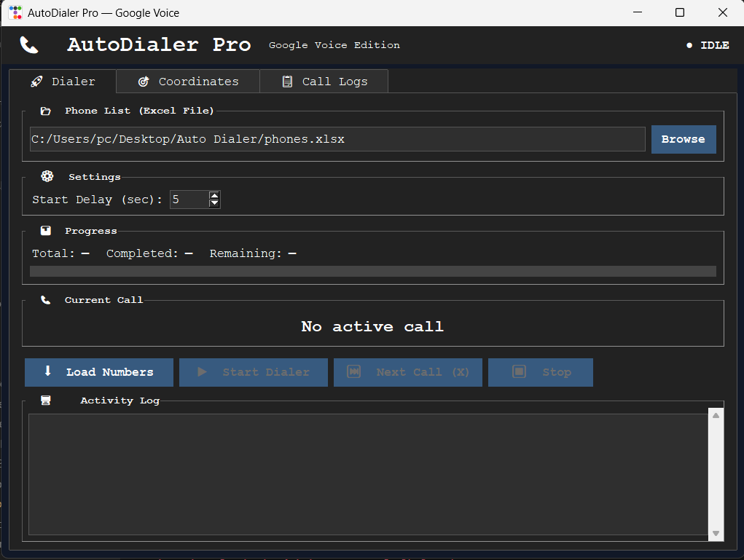Click the gear icon beside Settings
This screenshot has height=560, width=744.
tap(47, 176)
